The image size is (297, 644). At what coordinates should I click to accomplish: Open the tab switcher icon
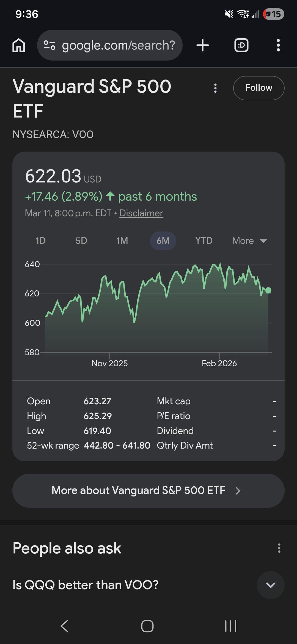pos(241,45)
